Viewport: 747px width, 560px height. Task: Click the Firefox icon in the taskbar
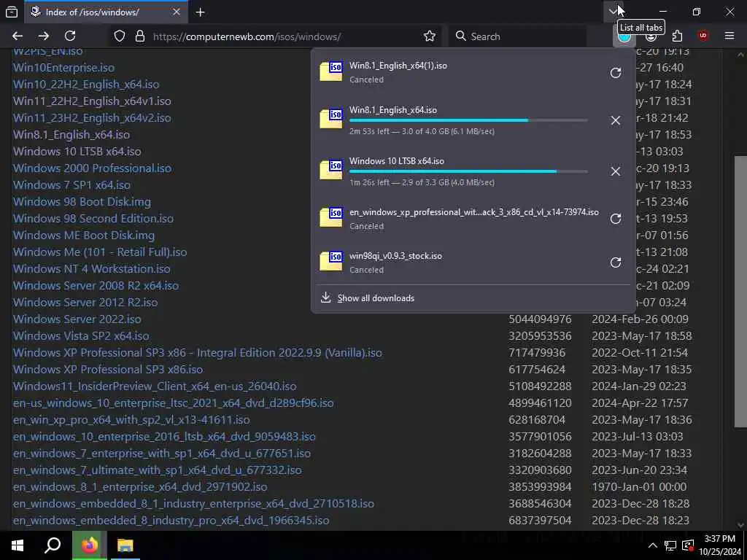coord(90,545)
